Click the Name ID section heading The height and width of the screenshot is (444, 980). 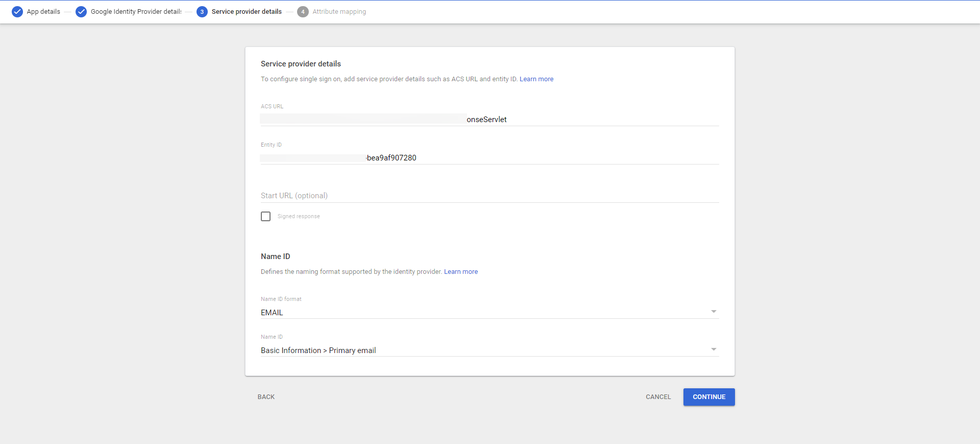275,256
